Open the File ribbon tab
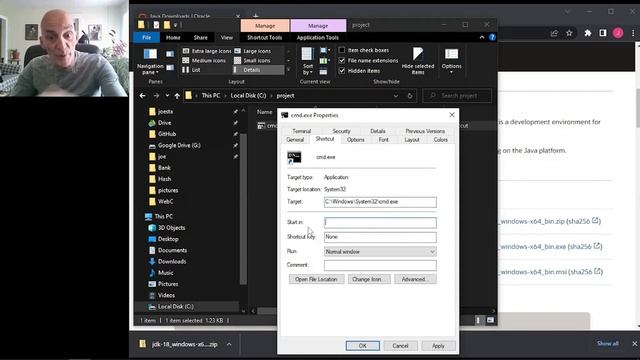This screenshot has width=640, height=360. (x=147, y=38)
